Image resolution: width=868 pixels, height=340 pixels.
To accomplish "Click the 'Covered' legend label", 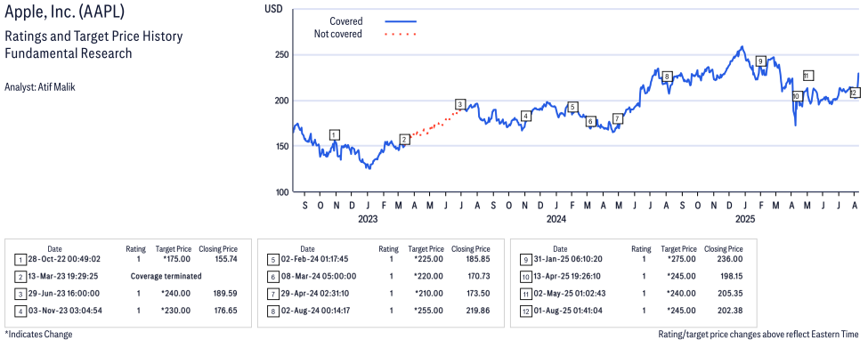I will [346, 21].
